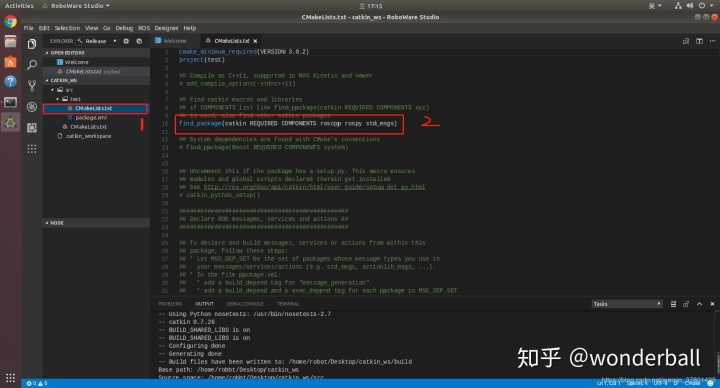The image size is (720, 388).
Task: Switch to the Debug Console panel tab
Action: (x=245, y=304)
